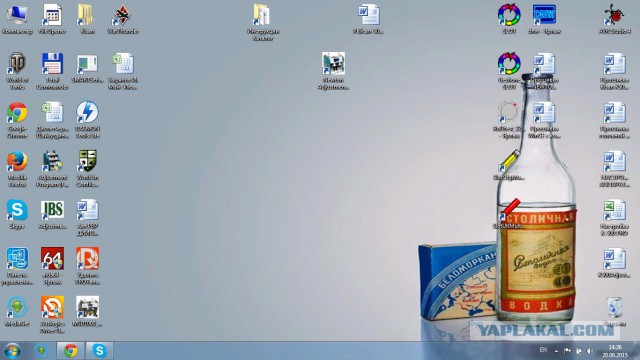The image size is (640, 360).
Task: Open Total Commander floppy-disk icon
Action: (x=52, y=64)
